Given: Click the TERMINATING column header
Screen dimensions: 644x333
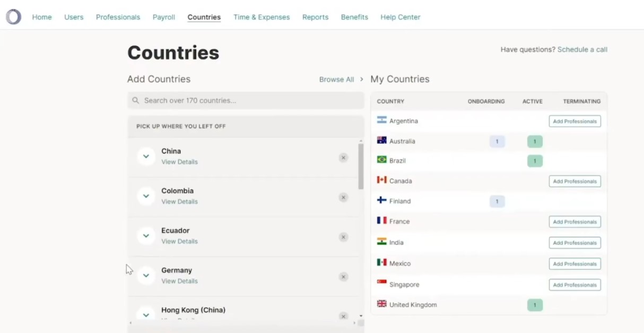Looking at the screenshot, I should (582, 101).
